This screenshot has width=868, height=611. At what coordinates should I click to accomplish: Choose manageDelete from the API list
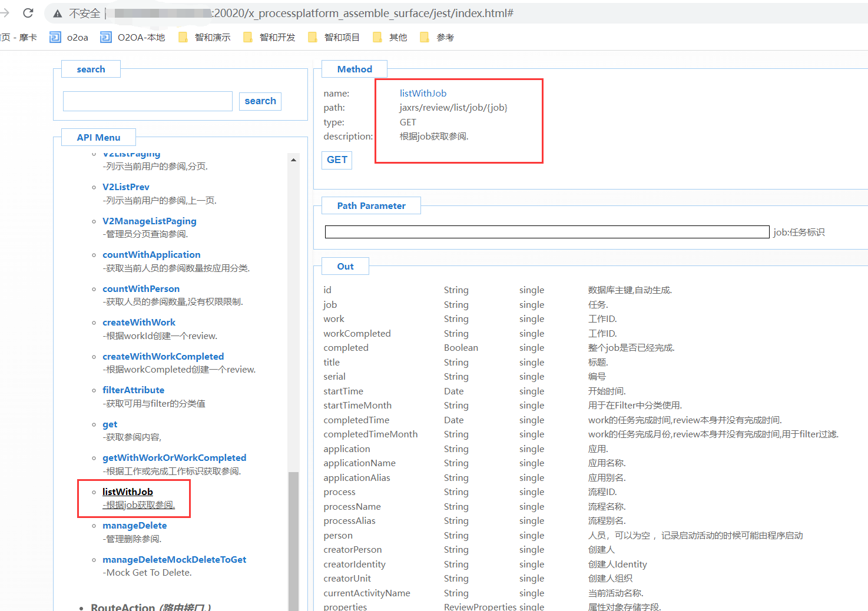(x=134, y=526)
